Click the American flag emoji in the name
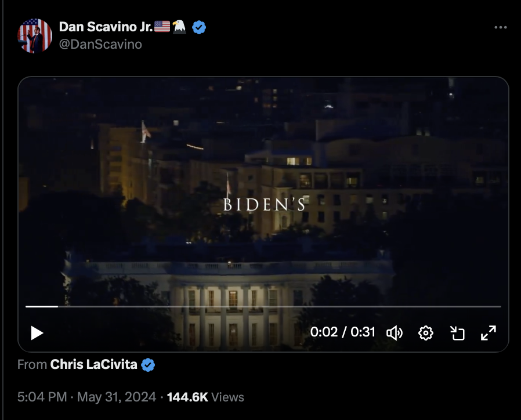The width and height of the screenshot is (521, 420). (x=162, y=27)
